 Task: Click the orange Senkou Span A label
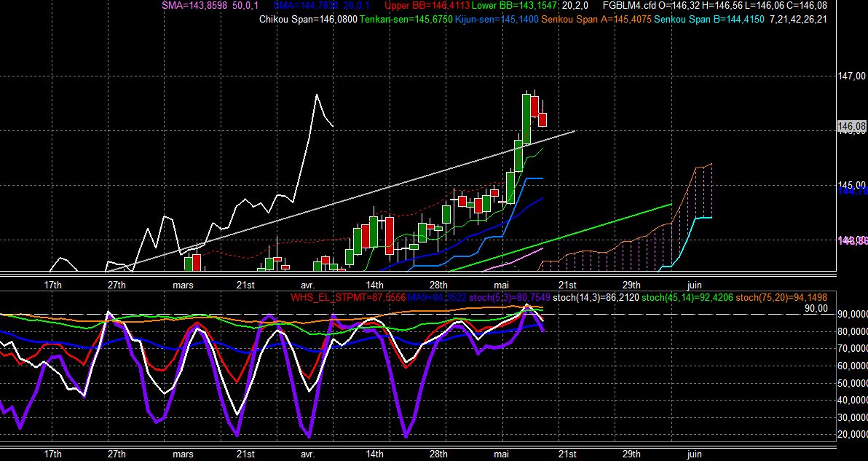597,20
